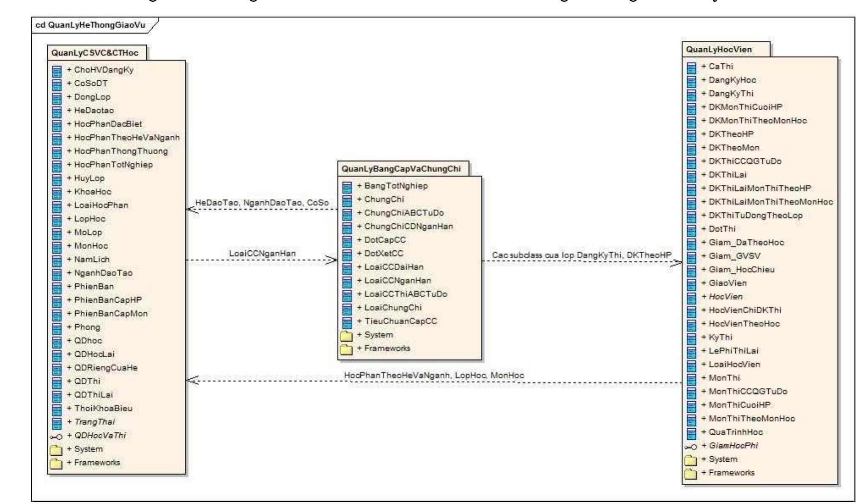866x504 pixels.
Task: Click the + DKThiLaiMonThiTheoMonHoc class entry
Action: 767,202
